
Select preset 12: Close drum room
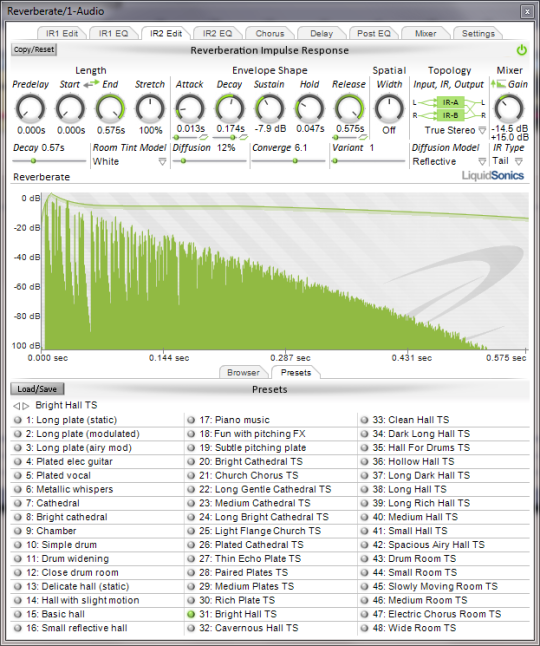pyautogui.click(x=97, y=572)
